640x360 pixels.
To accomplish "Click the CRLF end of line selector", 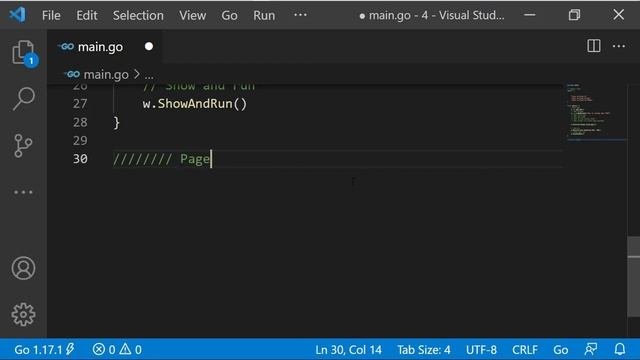I will (524, 350).
